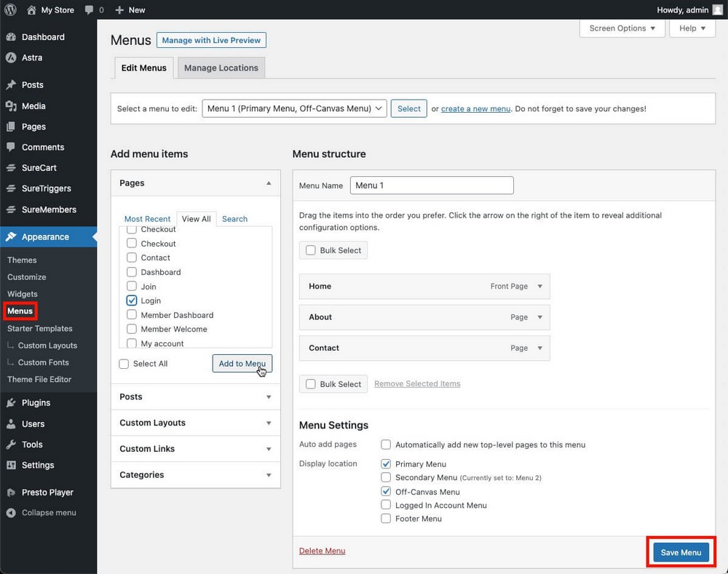This screenshot has width=728, height=574.
Task: Expand the About menu item arrow
Action: click(x=540, y=317)
